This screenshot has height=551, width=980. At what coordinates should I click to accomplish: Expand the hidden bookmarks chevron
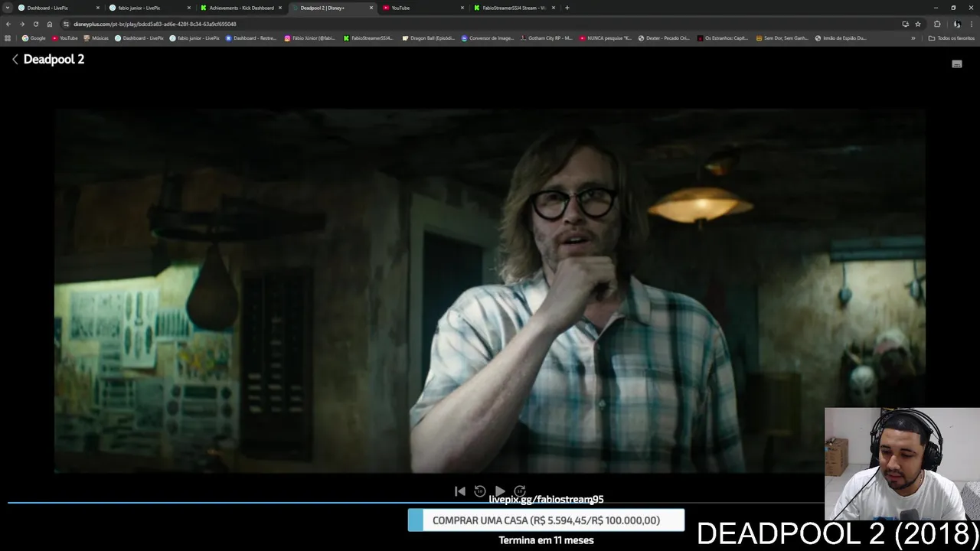(x=913, y=38)
